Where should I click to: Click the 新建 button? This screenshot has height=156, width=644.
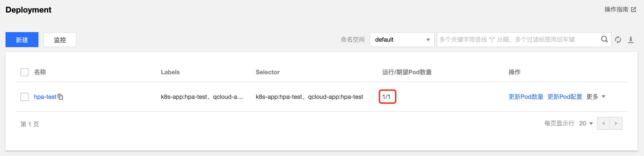[22, 40]
